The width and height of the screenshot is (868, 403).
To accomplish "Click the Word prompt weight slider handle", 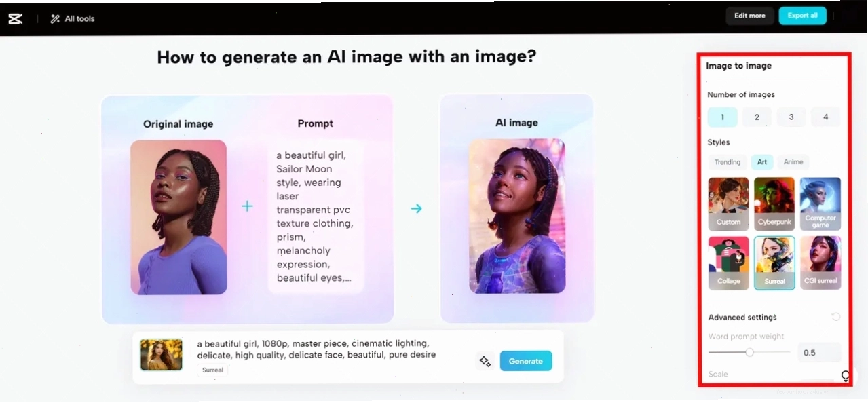I will pyautogui.click(x=749, y=352).
